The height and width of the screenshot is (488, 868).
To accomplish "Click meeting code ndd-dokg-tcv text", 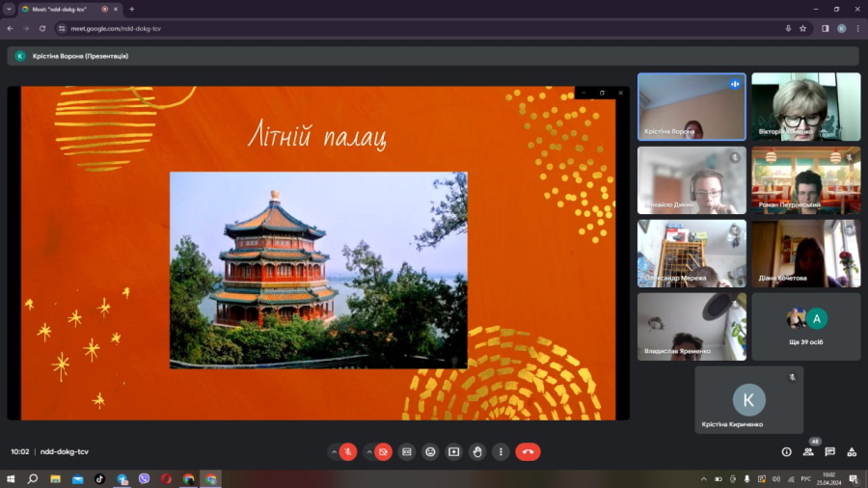I will [x=65, y=451].
